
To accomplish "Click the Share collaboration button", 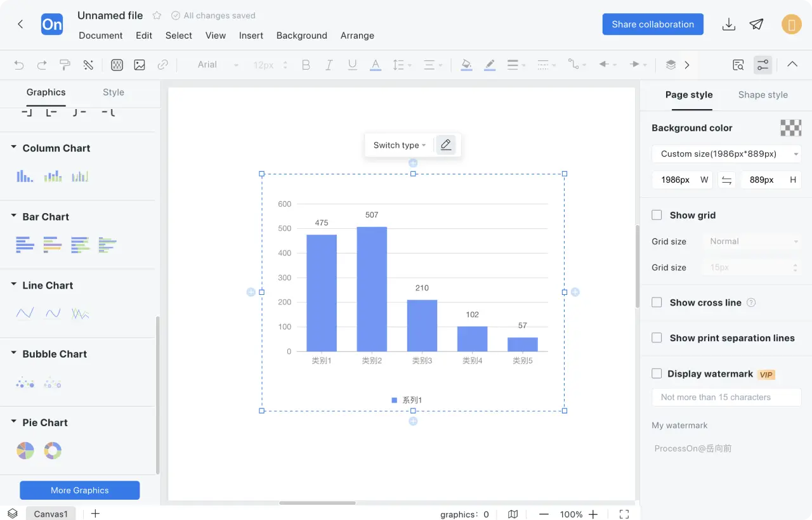I will (x=653, y=24).
